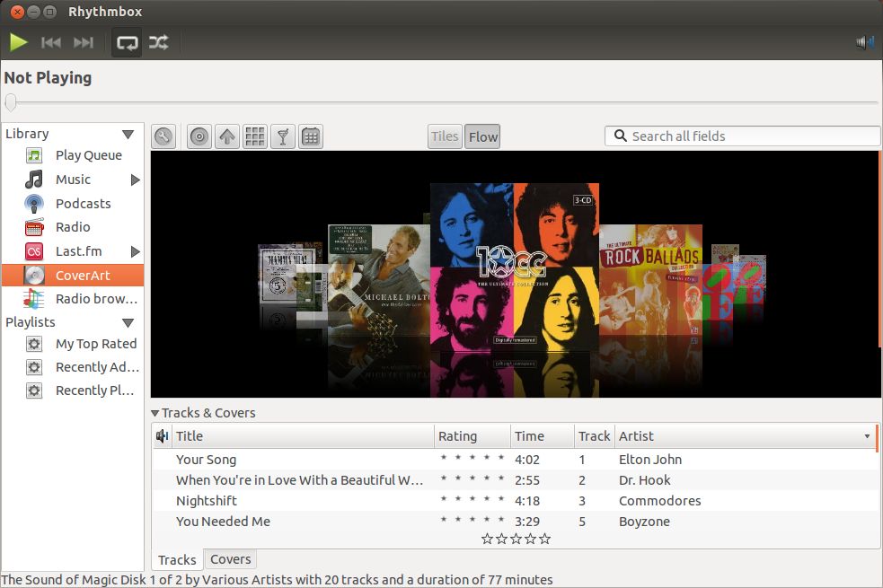Viewport: 883px width, 588px height.
Task: Set rating stars for Your Song
Action: pos(472,458)
